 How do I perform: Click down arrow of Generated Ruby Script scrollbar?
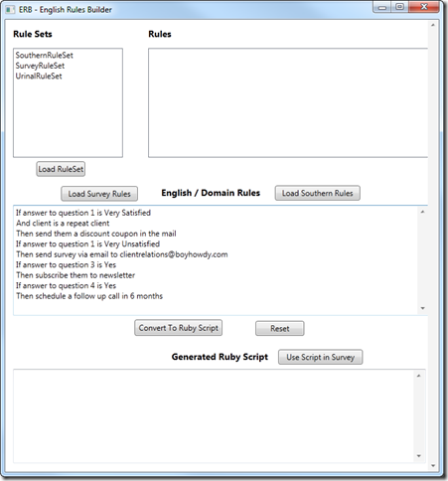[419, 456]
